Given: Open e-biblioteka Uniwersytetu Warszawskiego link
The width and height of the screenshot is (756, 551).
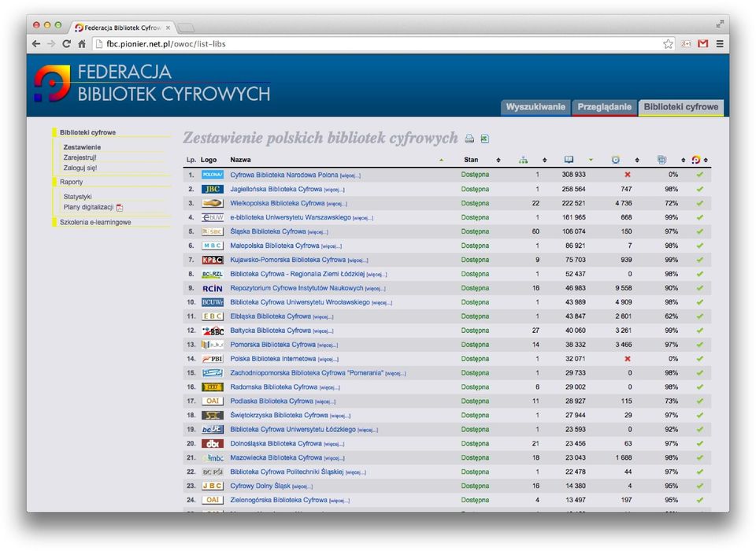Looking at the screenshot, I should [291, 217].
